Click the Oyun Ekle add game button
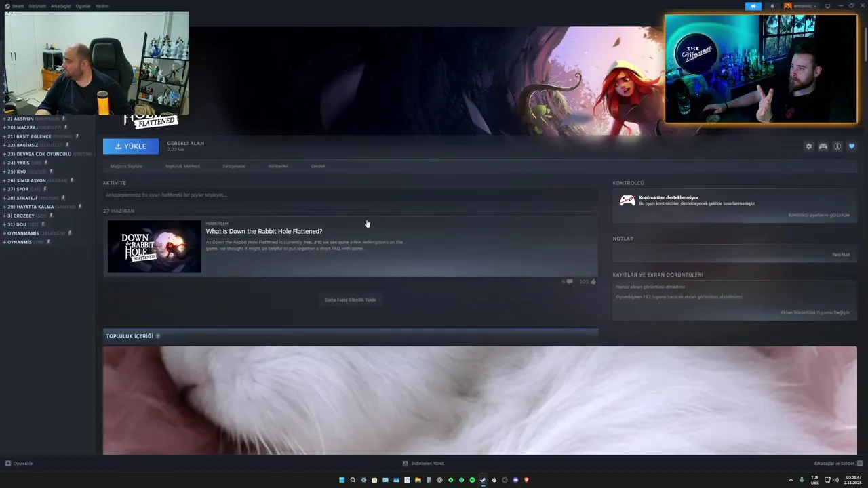The width and height of the screenshot is (868, 488). coord(19,464)
